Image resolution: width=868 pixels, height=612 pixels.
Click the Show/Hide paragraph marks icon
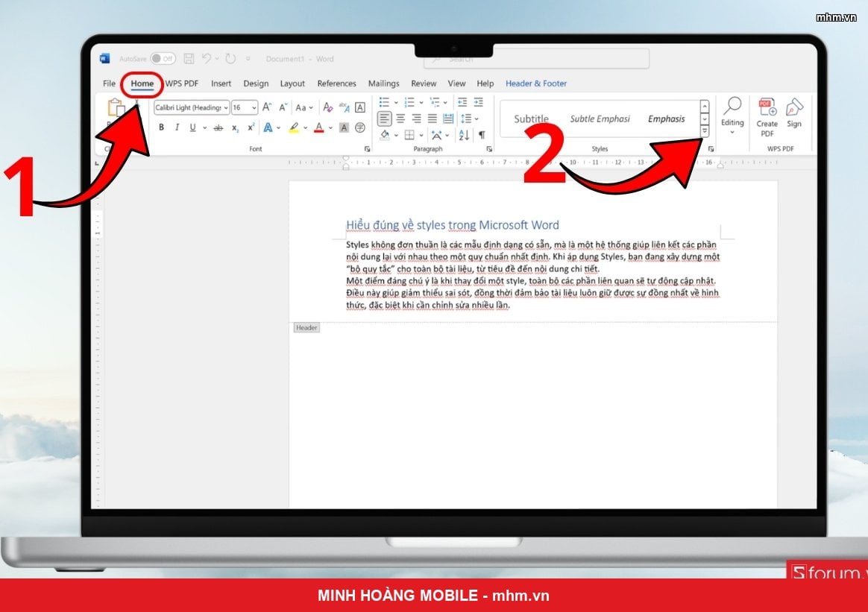tap(482, 135)
